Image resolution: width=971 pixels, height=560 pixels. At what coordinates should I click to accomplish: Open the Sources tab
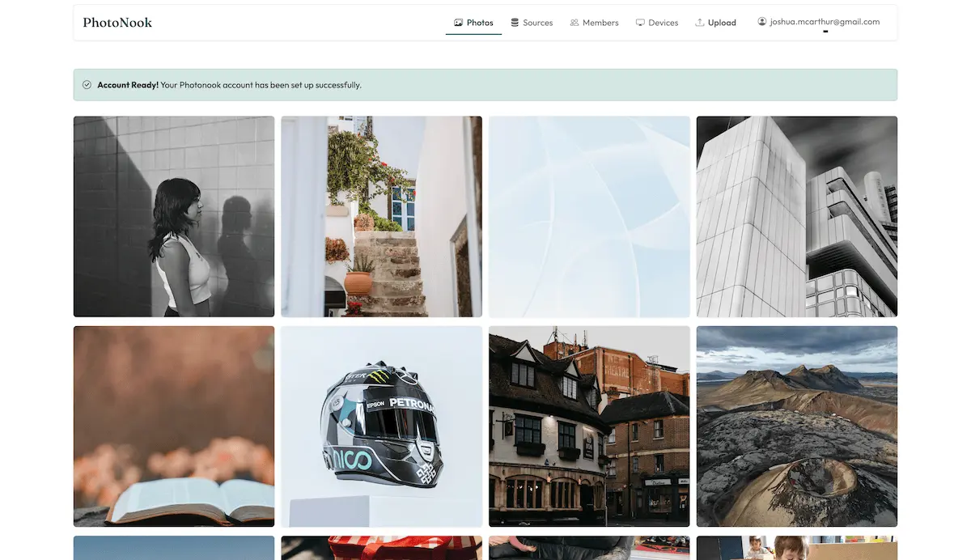tap(532, 23)
